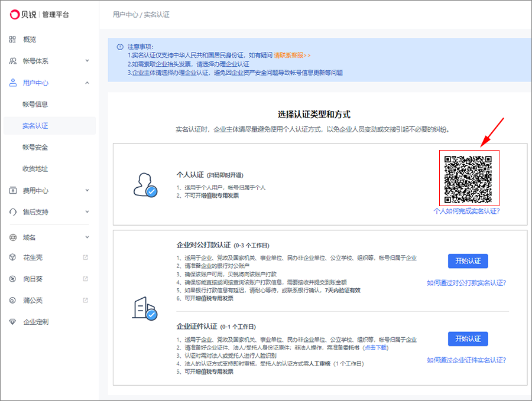Open 向日葵 menu label
The height and width of the screenshot is (401, 532).
(x=33, y=279)
